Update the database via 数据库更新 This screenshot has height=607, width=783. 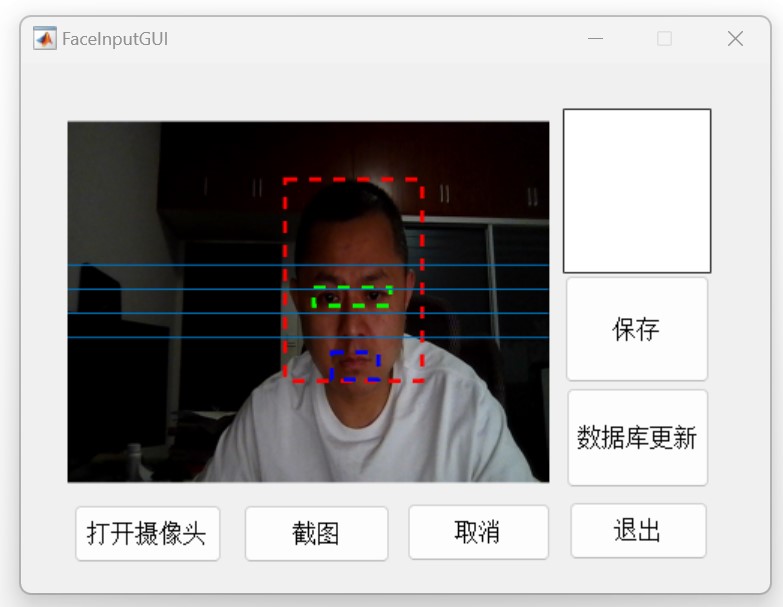pos(638,438)
